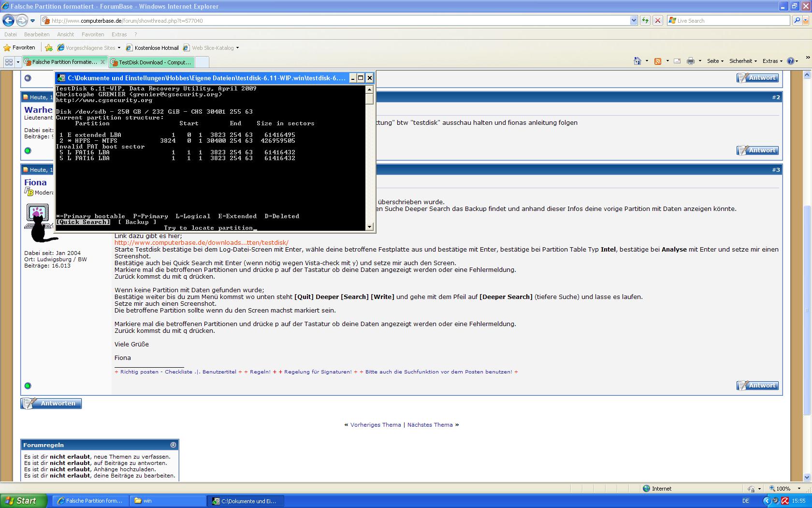
Task: Click the search magnifier icon
Action: click(797, 21)
